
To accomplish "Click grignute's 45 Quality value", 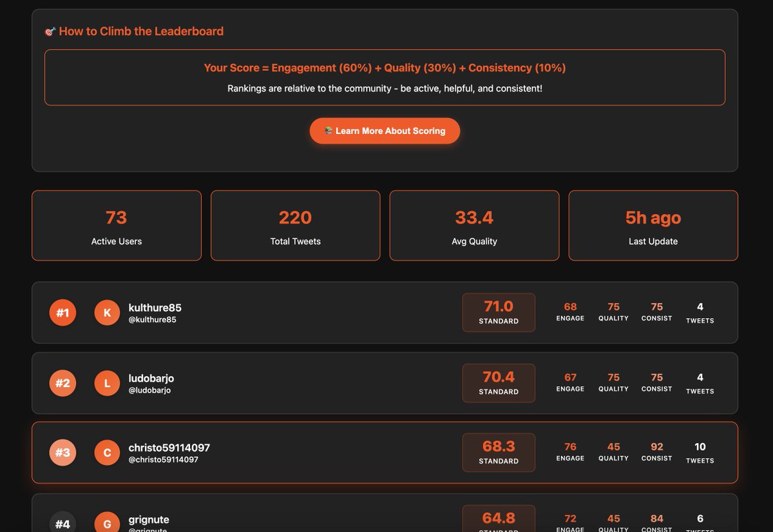I will click(x=613, y=518).
